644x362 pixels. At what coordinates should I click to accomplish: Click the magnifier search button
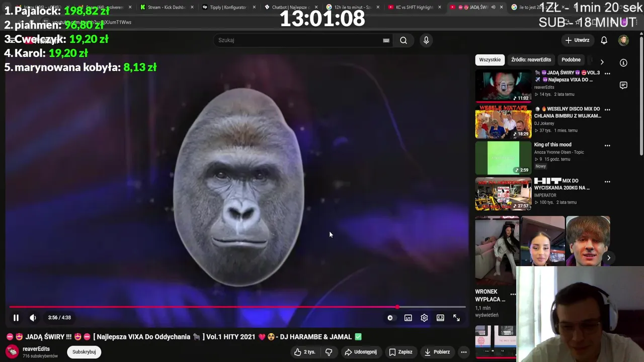click(x=404, y=40)
